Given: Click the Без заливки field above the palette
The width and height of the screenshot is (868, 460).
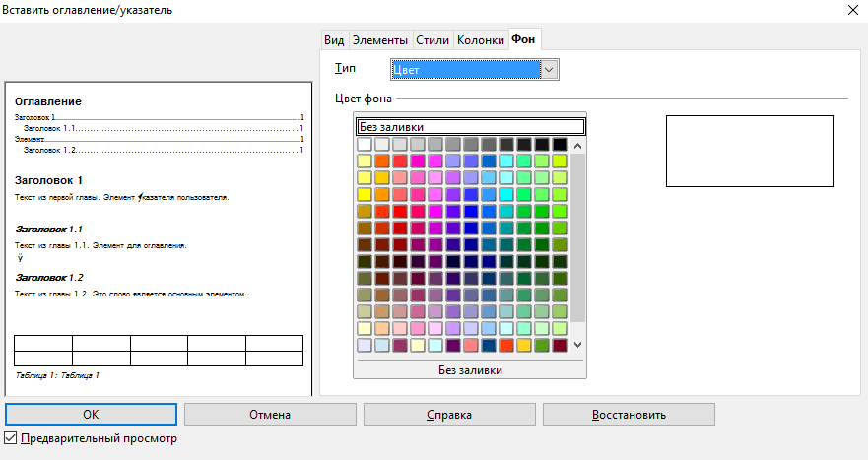Looking at the screenshot, I should (x=470, y=126).
